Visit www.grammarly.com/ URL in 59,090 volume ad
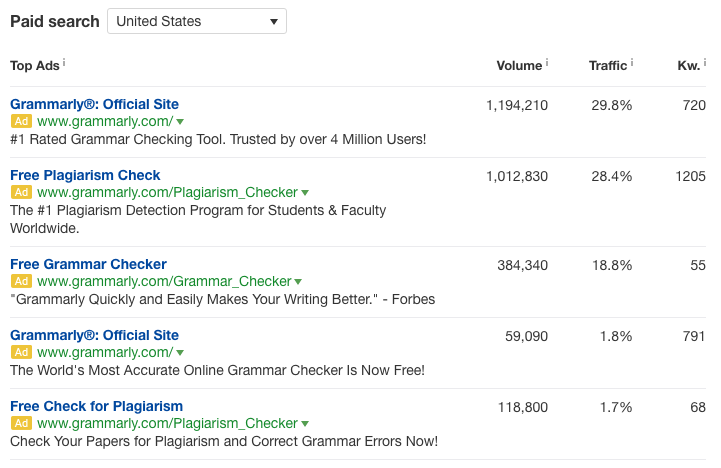Screen dimensions: 721x468 point(105,352)
